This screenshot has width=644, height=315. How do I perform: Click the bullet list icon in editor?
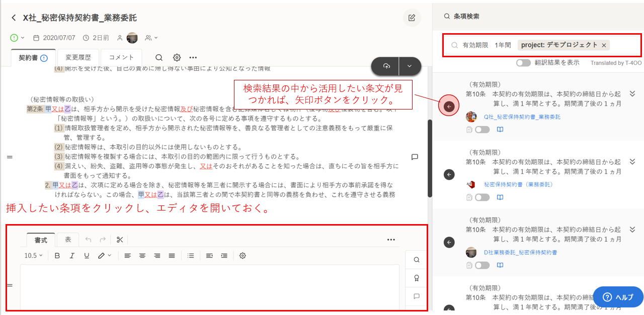191,256
